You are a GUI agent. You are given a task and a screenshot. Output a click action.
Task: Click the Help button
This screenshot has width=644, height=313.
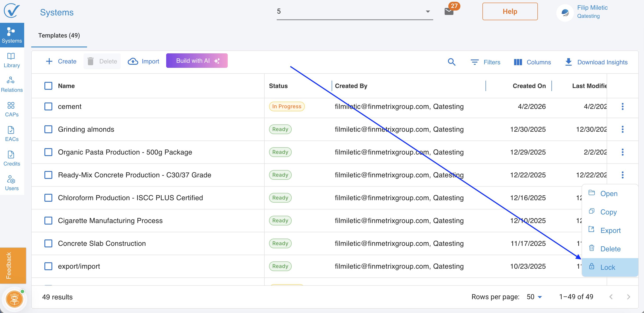510,11
